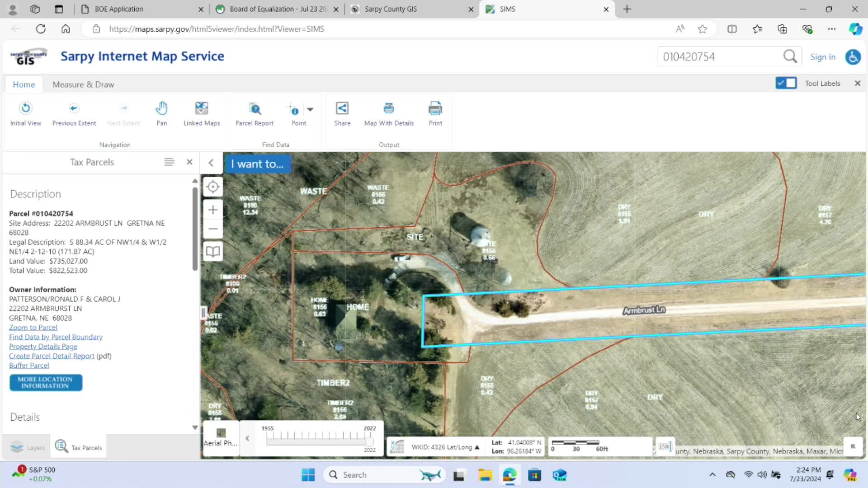Select the Initial View navigation icon

point(25,112)
